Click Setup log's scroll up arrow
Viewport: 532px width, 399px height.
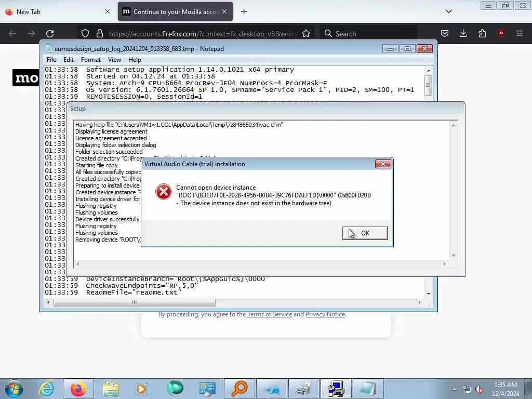[453, 125]
